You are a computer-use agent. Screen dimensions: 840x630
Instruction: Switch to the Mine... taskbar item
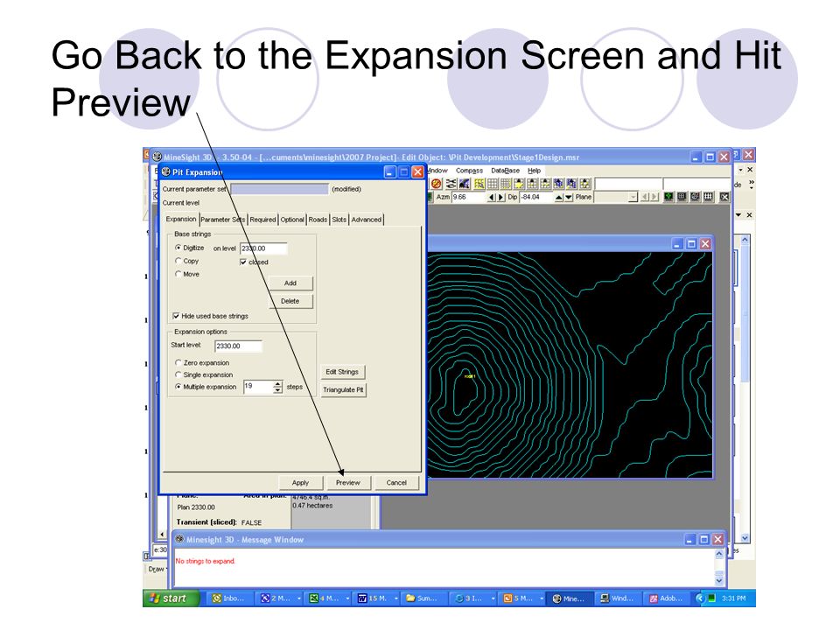click(x=569, y=598)
